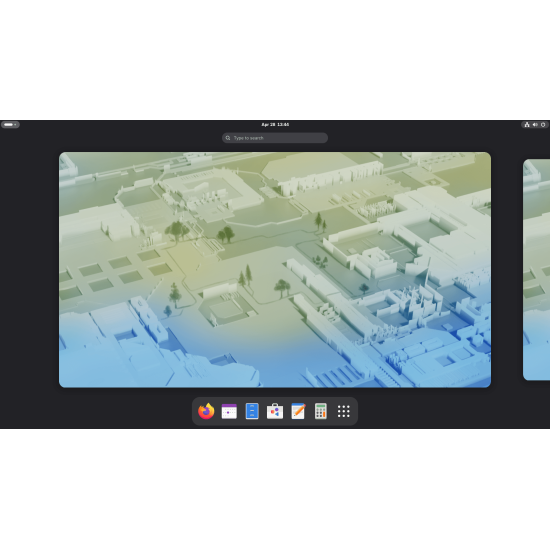Click the network status icon

click(x=527, y=125)
